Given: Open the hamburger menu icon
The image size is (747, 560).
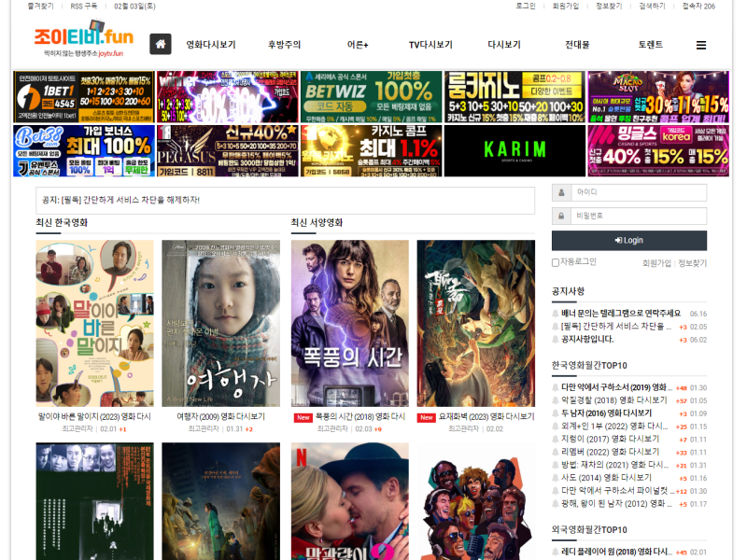Looking at the screenshot, I should (x=701, y=45).
